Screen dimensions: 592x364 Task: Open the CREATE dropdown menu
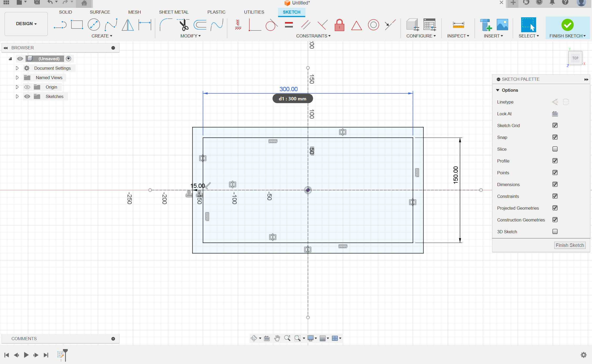tap(102, 36)
